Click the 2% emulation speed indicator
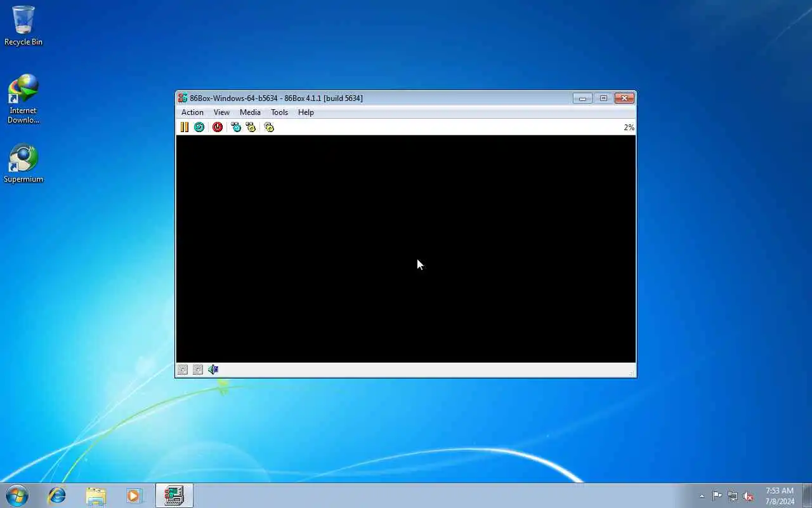The width and height of the screenshot is (812, 508). click(x=629, y=128)
